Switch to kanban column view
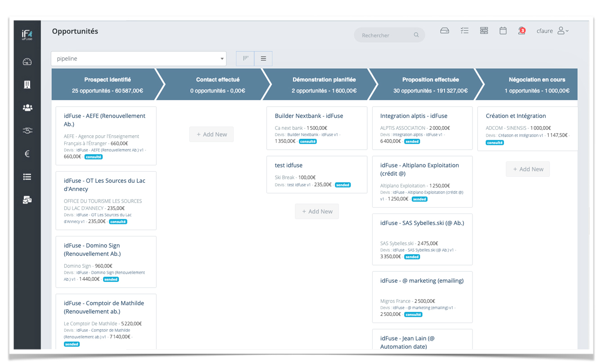603x364 pixels. [245, 58]
